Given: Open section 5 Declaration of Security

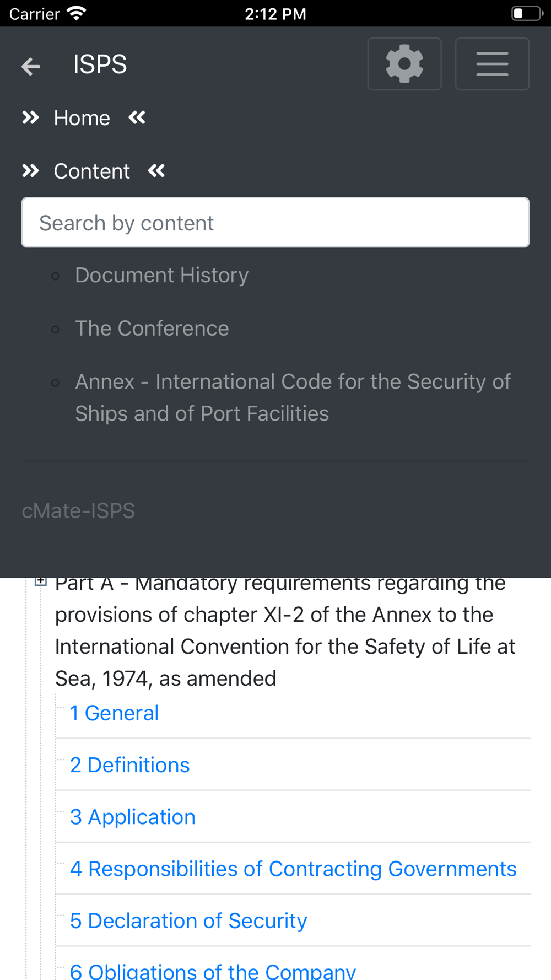Looking at the screenshot, I should [x=188, y=920].
